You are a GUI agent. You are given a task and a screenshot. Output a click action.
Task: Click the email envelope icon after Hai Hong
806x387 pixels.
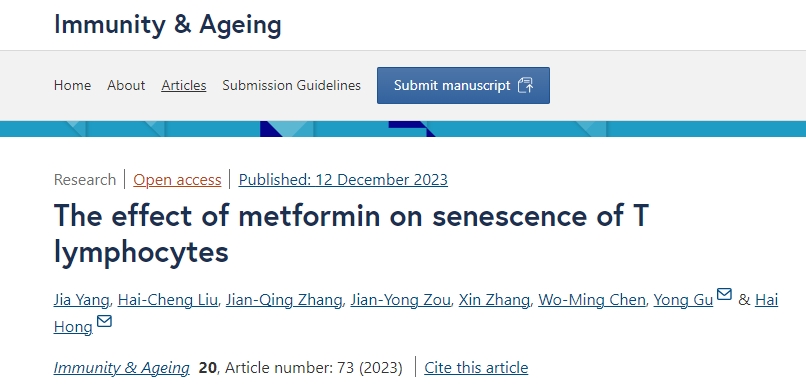pos(104,321)
